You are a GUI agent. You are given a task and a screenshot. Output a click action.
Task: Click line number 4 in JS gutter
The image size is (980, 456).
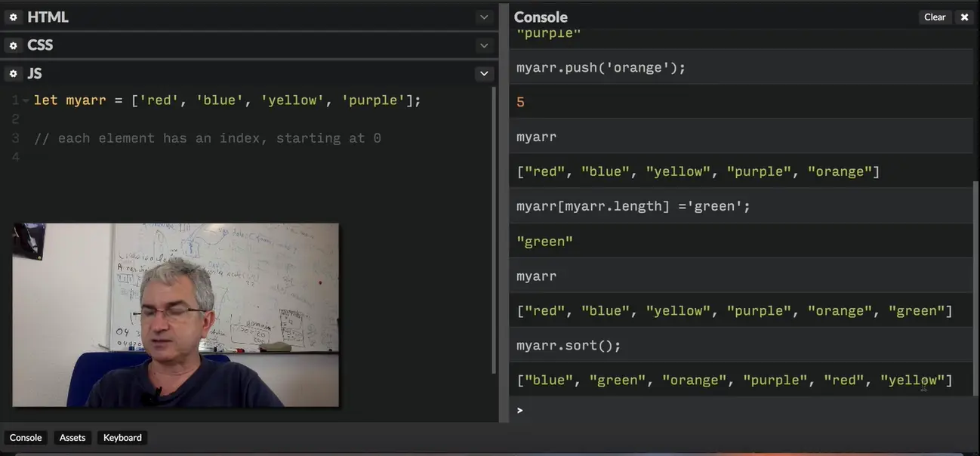[15, 157]
